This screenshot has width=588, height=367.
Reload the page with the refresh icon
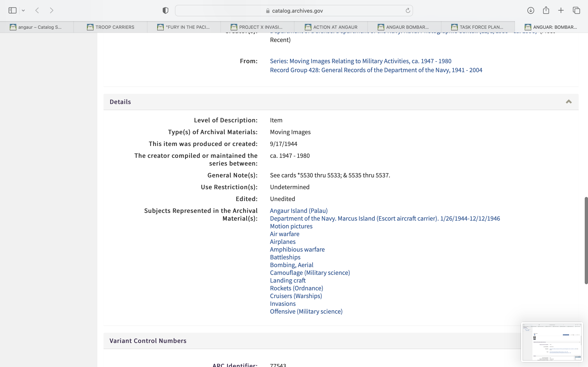(x=408, y=10)
